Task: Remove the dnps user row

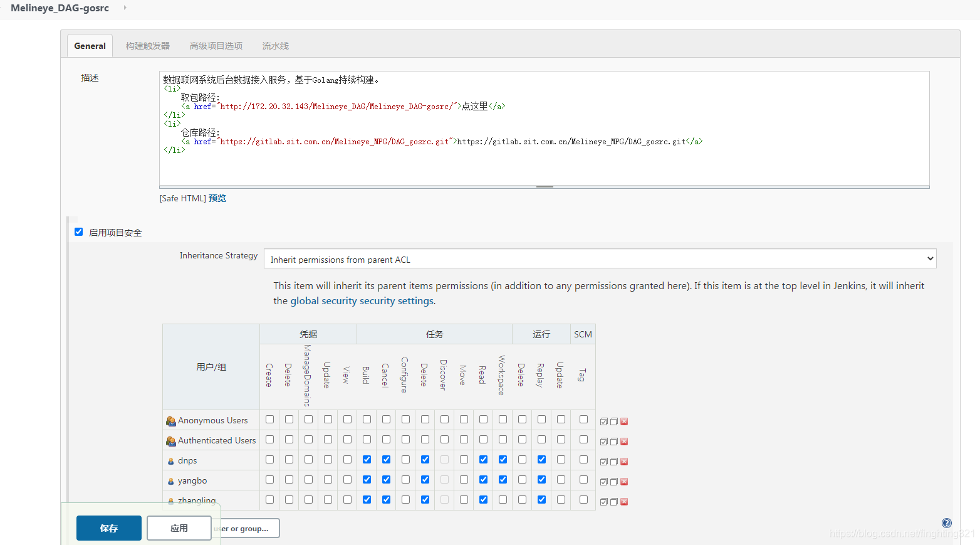Action: pyautogui.click(x=624, y=462)
